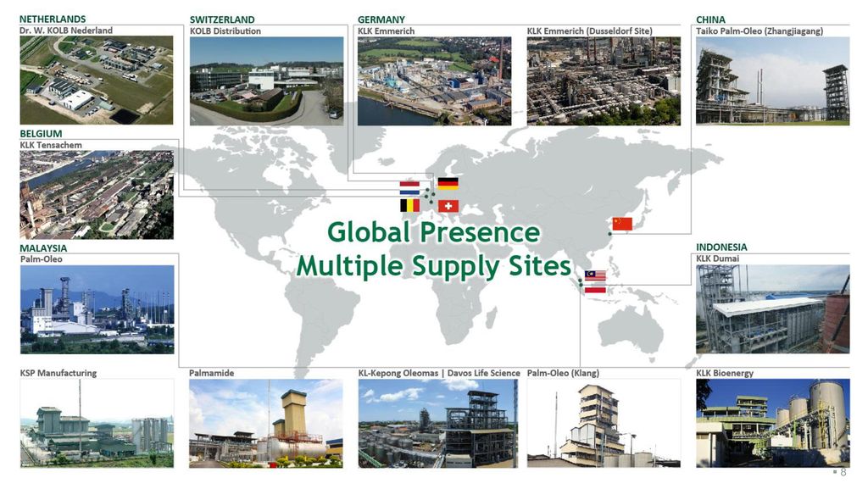Screen dimensions: 868x489
Task: Open the KLK Tensachem aerial photo
Action: click(x=97, y=195)
